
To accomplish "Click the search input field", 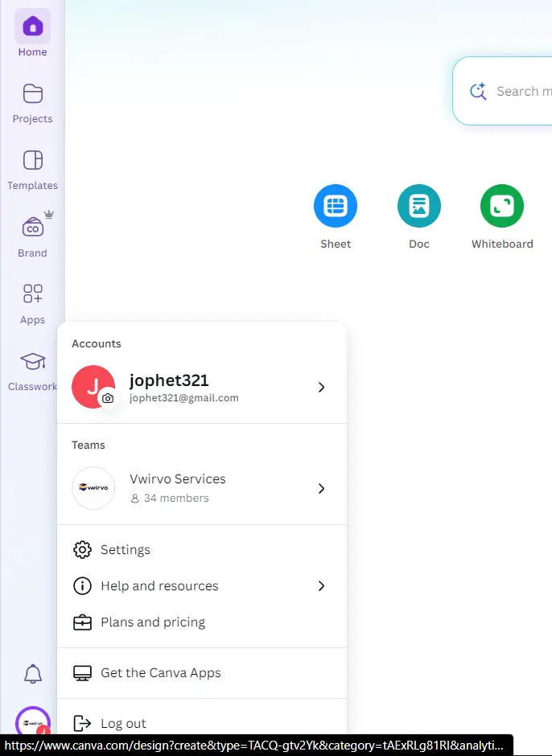I will point(502,91).
